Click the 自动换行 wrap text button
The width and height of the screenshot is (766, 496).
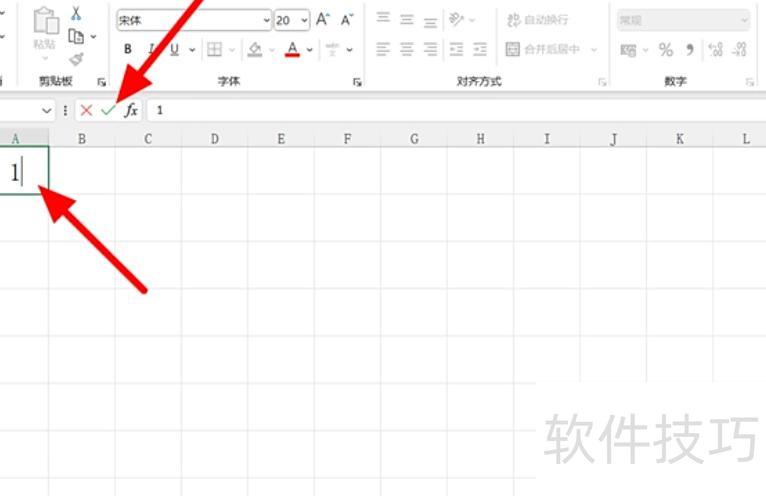coord(537,20)
